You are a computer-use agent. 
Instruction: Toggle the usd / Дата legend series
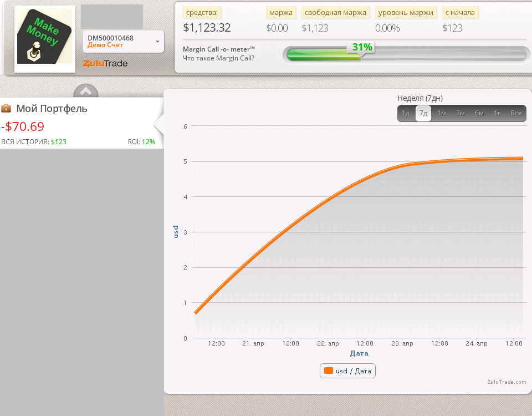[347, 371]
